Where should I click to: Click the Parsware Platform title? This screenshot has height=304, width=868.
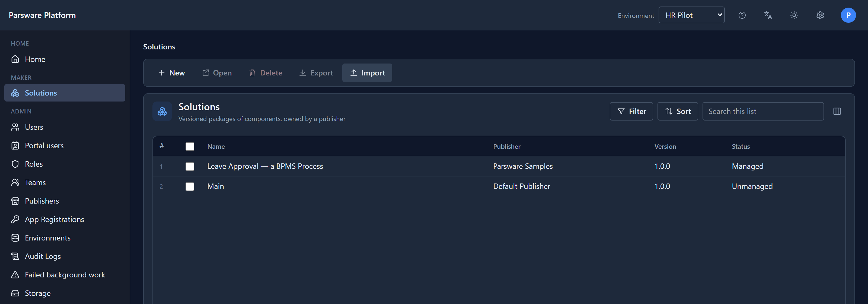coord(42,15)
